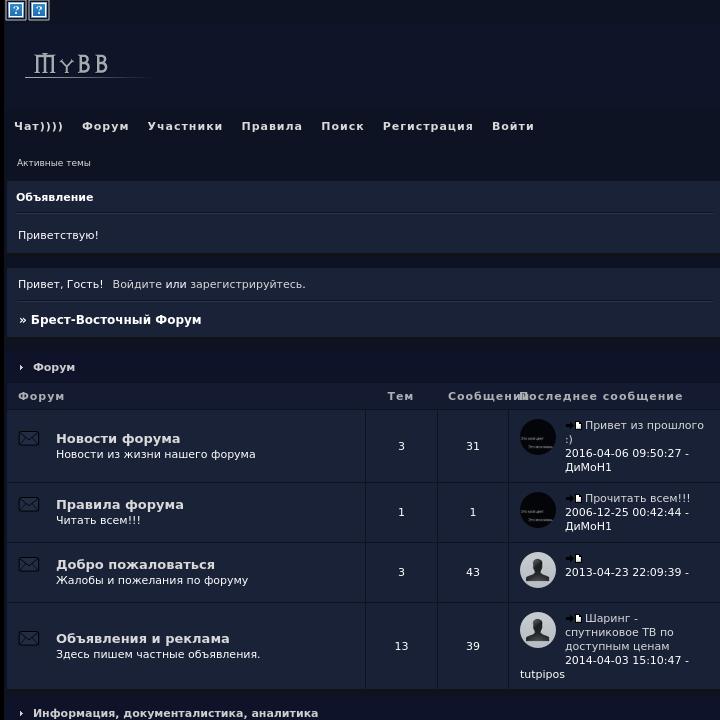Collapse Информация, документалистика, аналитика category arrow
720x720 pixels.
click(21, 713)
